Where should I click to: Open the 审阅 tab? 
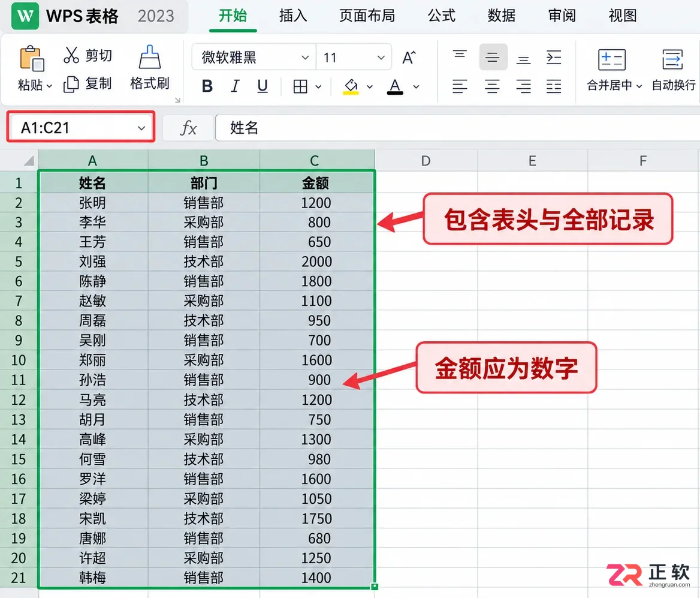[x=562, y=16]
